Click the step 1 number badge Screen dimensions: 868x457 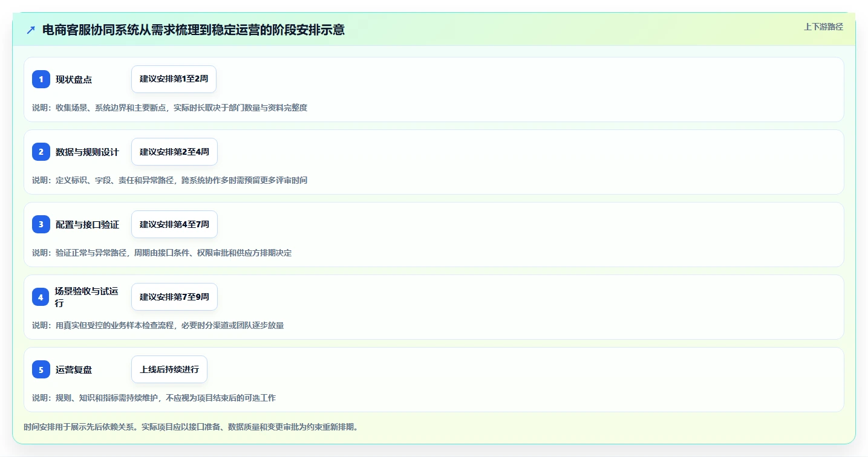click(41, 79)
